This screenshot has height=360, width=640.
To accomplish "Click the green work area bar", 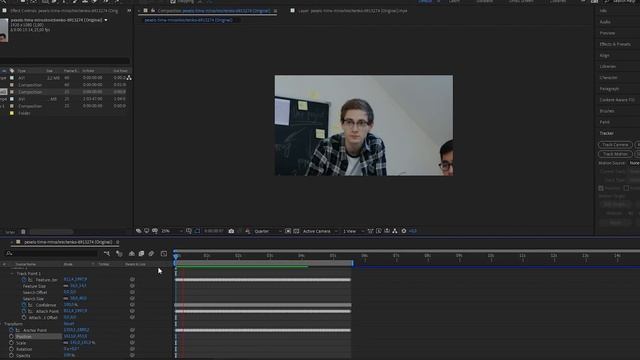I will 241,267.
